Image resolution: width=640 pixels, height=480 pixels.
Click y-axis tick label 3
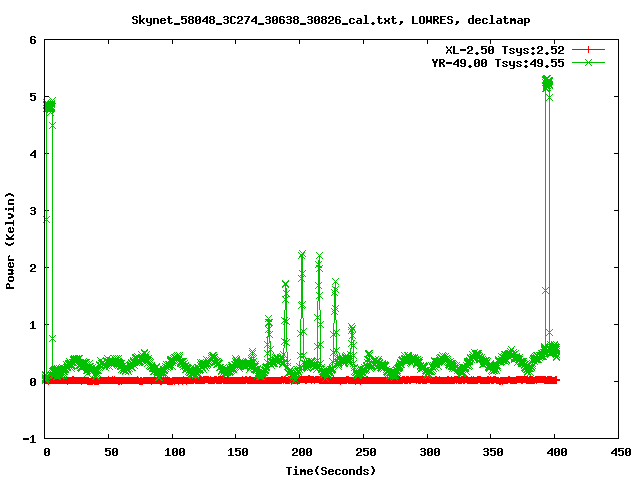tap(33, 211)
